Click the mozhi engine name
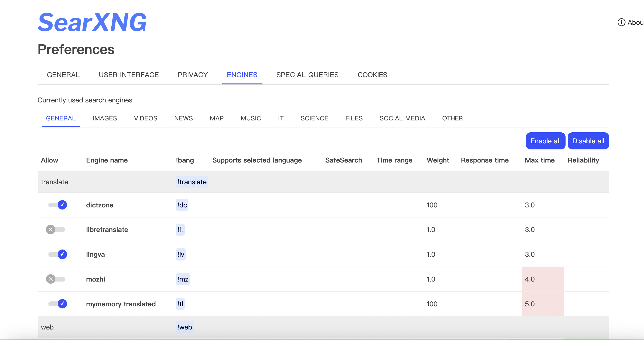This screenshot has height=340, width=644. [96, 279]
